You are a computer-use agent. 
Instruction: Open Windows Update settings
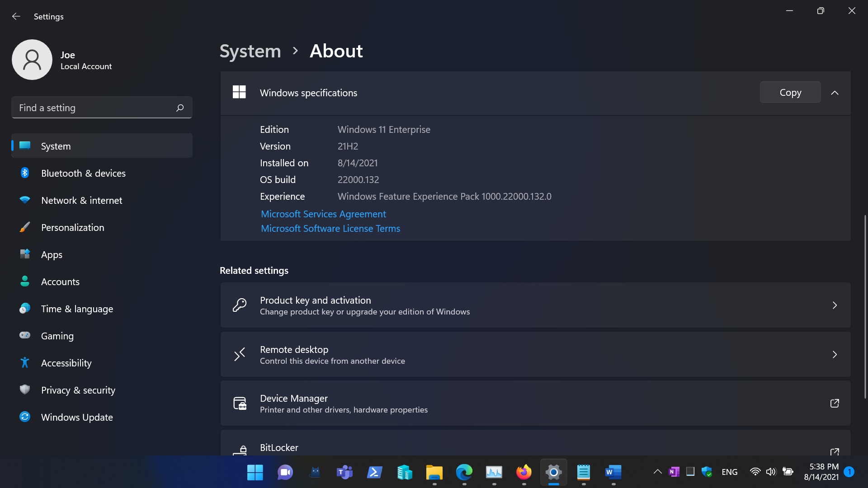pyautogui.click(x=77, y=417)
